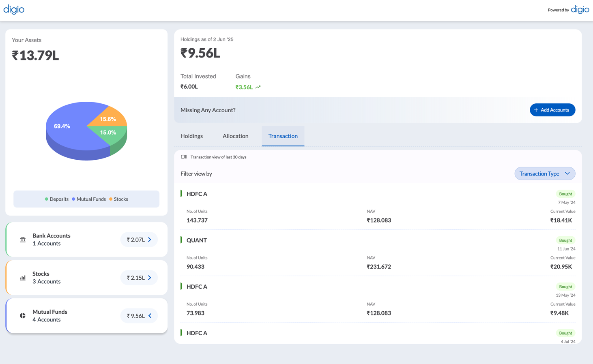The image size is (593, 364).
Task: Click the Total Invested ₹6.00L value
Action: coord(189,87)
